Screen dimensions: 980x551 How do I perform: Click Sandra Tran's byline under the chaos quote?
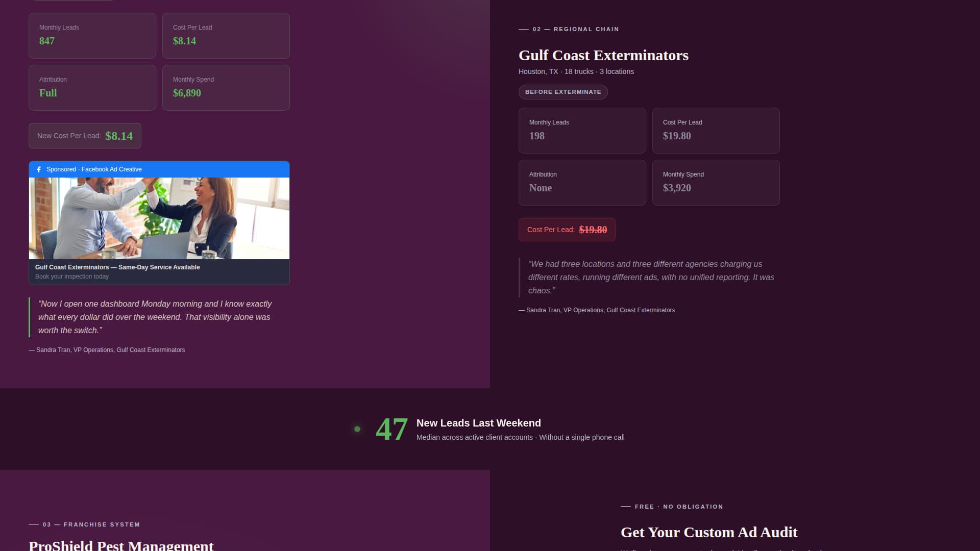[x=597, y=310]
